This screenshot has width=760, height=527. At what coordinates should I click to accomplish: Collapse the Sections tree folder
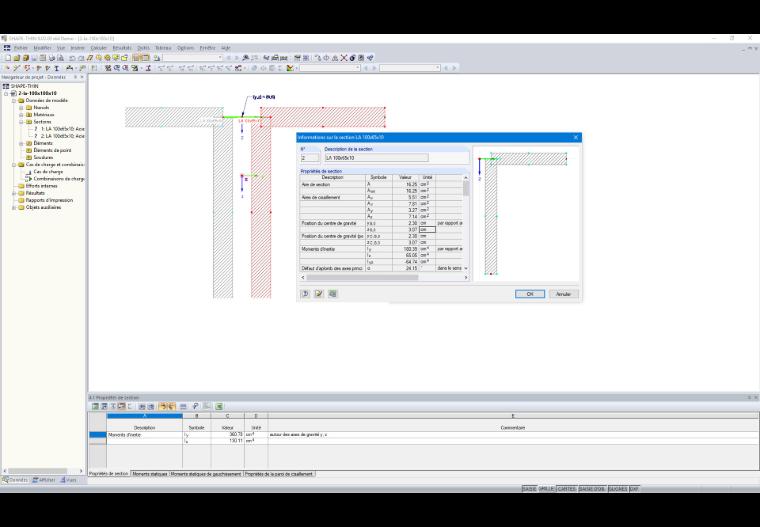(x=21, y=122)
